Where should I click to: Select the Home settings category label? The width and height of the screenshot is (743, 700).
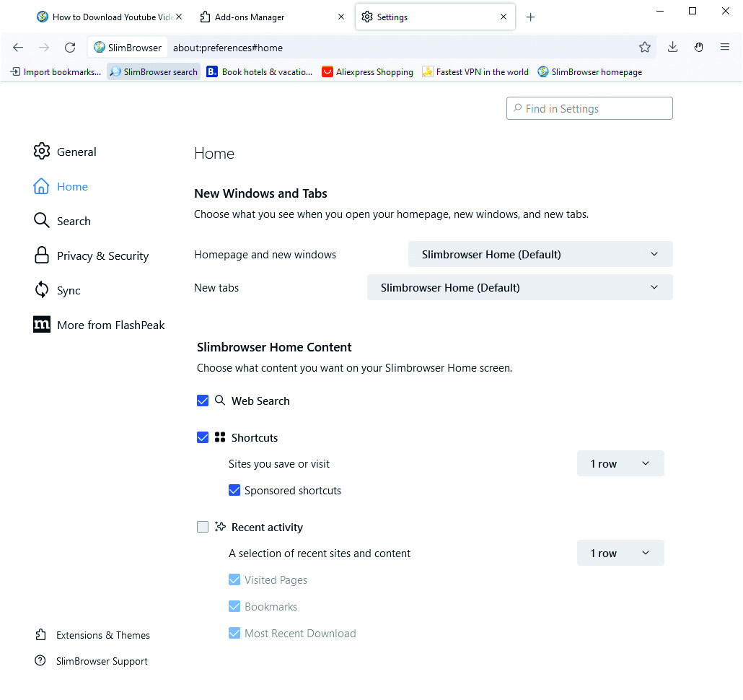72,187
